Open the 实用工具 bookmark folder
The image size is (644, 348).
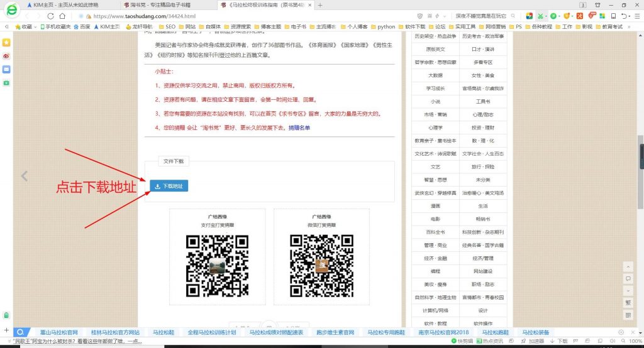click(x=462, y=26)
